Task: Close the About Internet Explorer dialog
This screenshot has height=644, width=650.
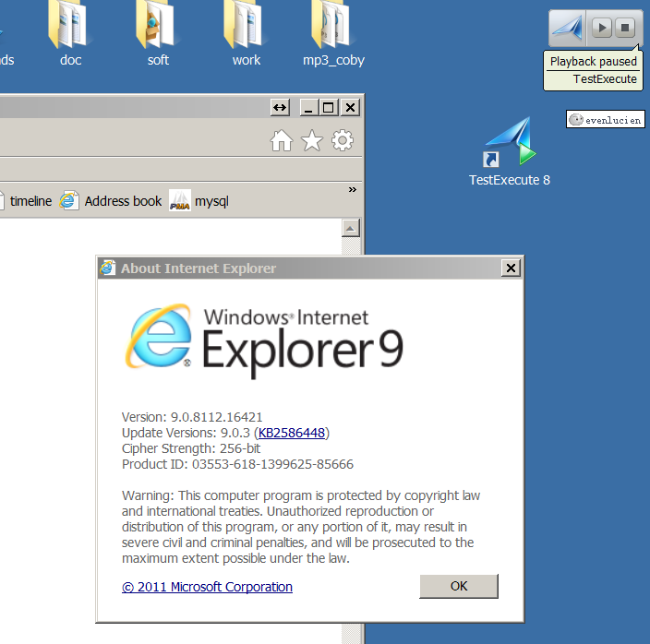Action: [511, 268]
